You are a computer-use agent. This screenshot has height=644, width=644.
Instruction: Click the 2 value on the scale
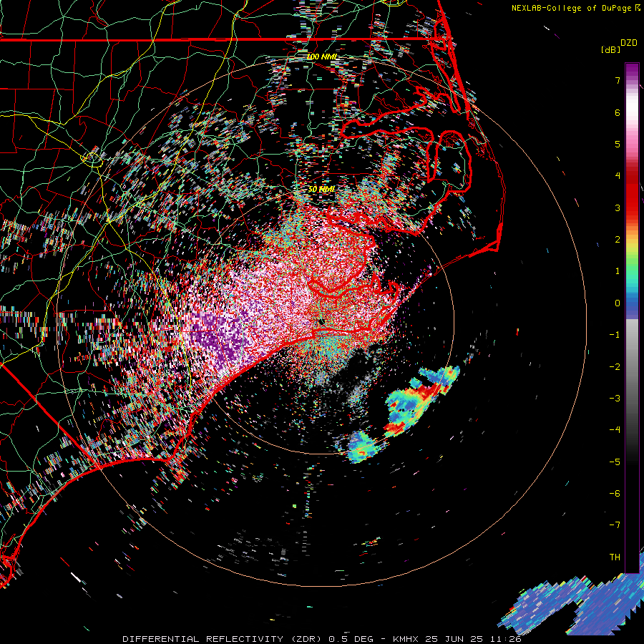point(618,240)
